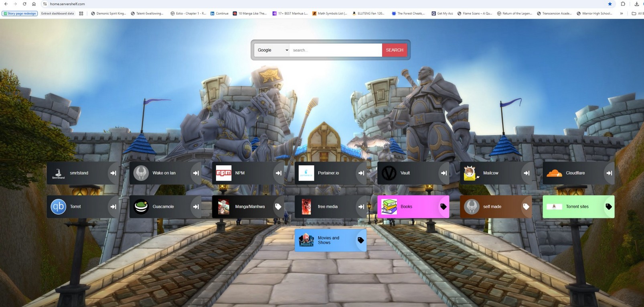The image size is (644, 307).
Task: Expand the self made tag group
Action: (x=526, y=207)
